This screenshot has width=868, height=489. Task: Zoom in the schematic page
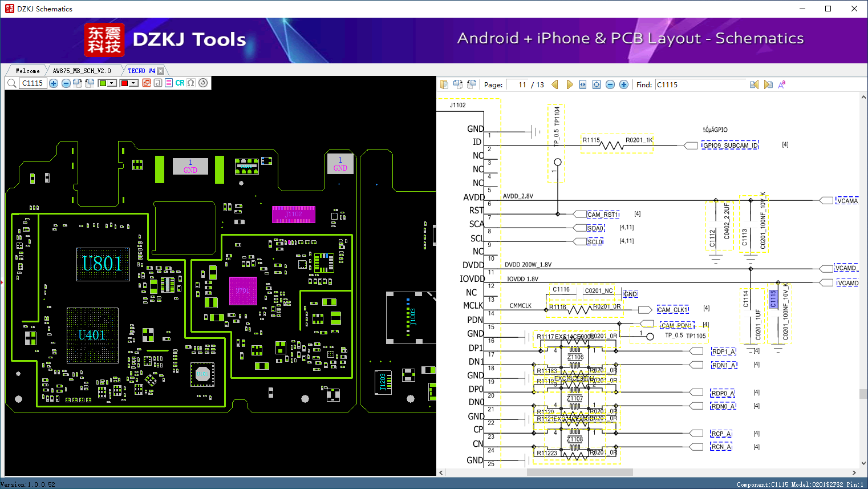coord(624,84)
